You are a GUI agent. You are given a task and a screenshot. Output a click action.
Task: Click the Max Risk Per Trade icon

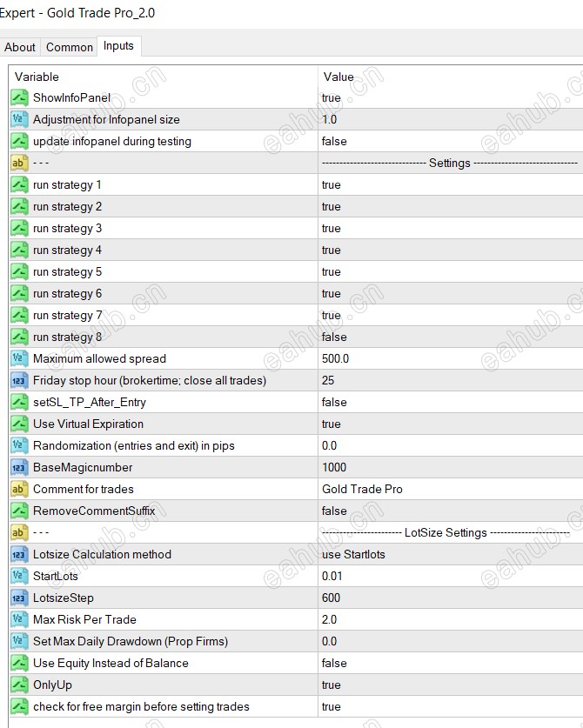pyautogui.click(x=19, y=620)
